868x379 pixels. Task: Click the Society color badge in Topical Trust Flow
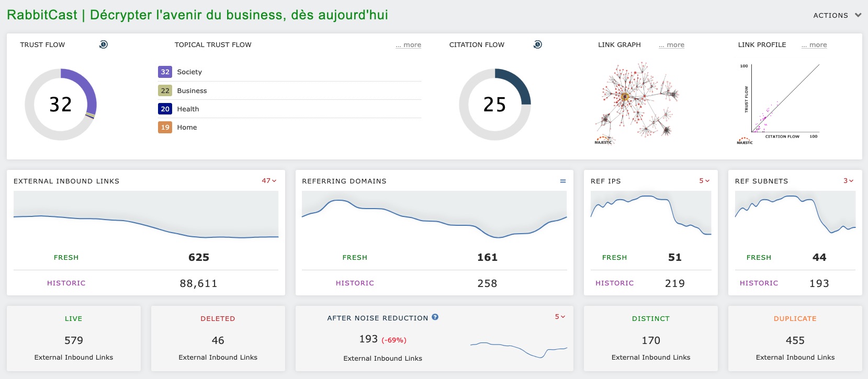[x=165, y=72]
